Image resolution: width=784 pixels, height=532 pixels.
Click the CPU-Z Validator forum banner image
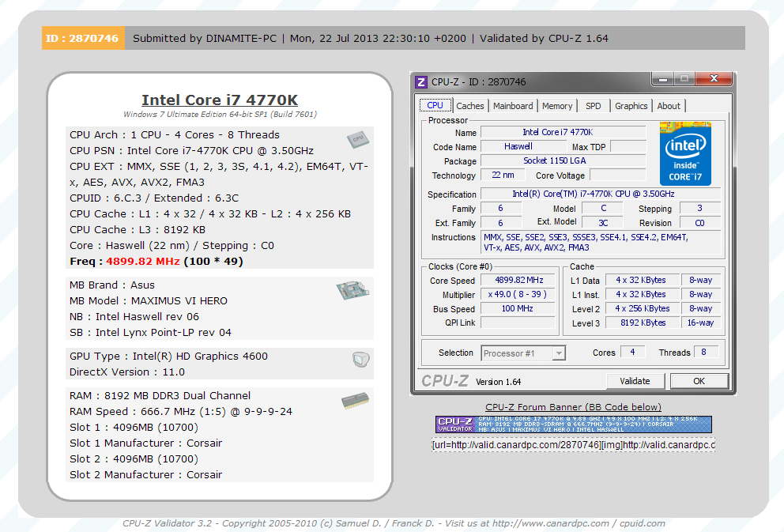574,424
